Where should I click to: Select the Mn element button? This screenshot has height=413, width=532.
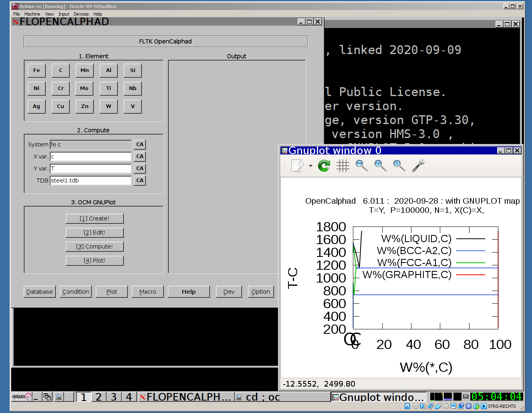coord(85,70)
